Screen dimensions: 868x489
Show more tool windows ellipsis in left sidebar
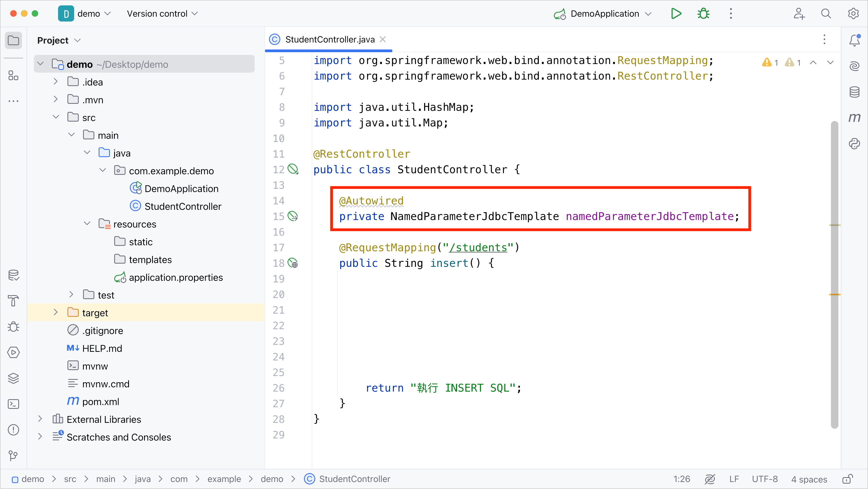tap(13, 101)
